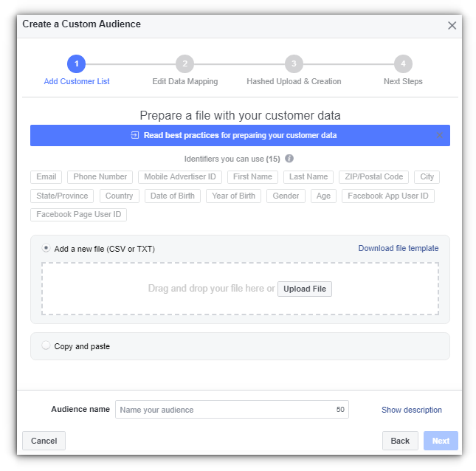Click the Audience name input field
The height and width of the screenshot is (471, 476).
point(232,409)
